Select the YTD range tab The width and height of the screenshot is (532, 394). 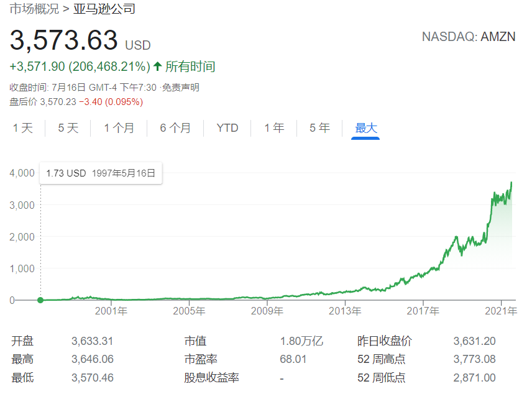[x=227, y=128]
